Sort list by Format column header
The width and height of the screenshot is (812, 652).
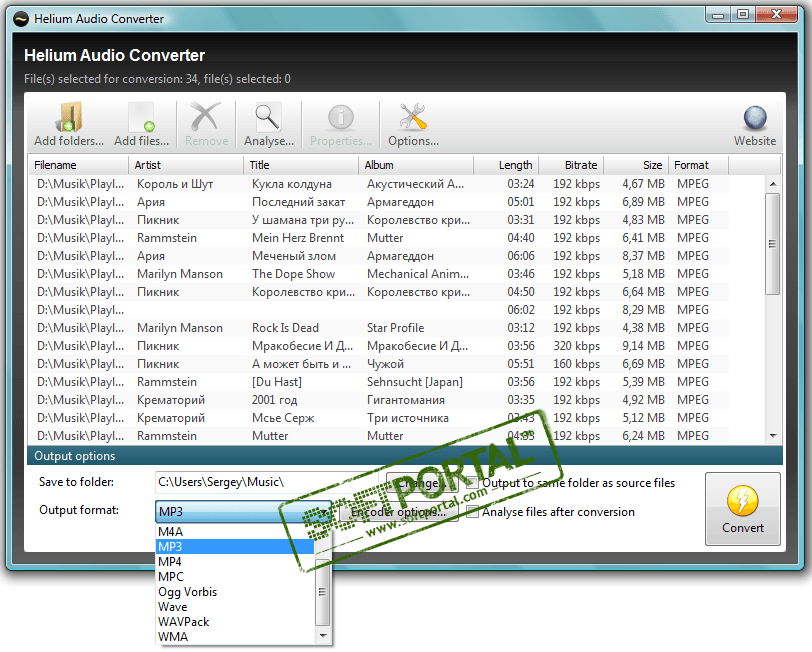698,165
